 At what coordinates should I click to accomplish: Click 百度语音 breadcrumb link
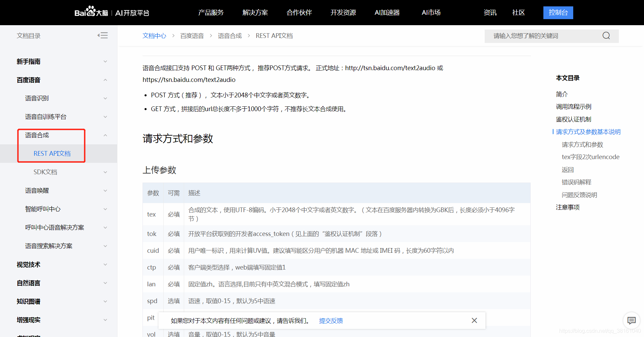point(192,36)
